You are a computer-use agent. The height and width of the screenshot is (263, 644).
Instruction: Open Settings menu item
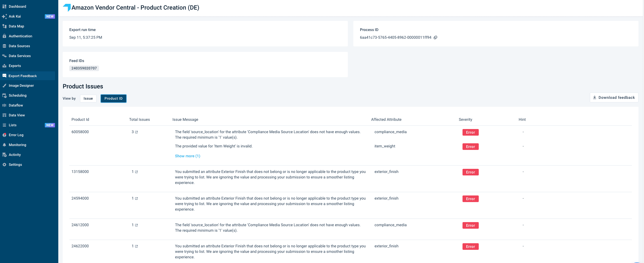(x=15, y=165)
